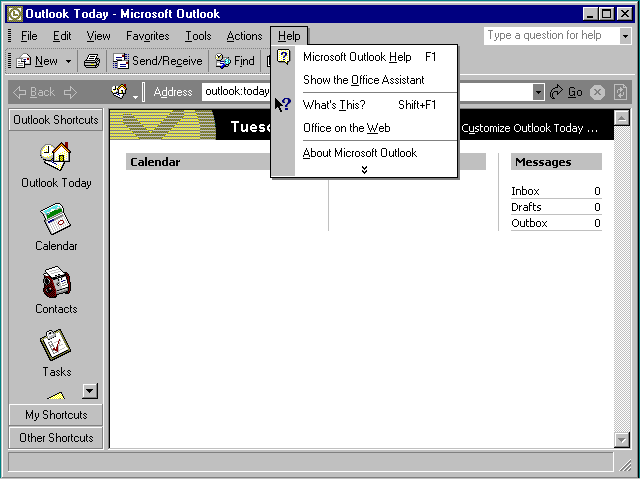Open the Calendar shortcut icon
Viewport: 640px width, 480px height.
(x=56, y=219)
